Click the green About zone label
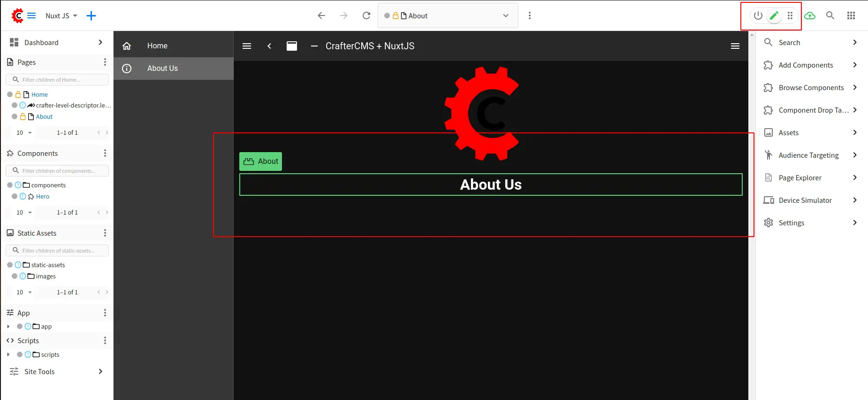Viewport: 868px width, 400px height. point(260,161)
